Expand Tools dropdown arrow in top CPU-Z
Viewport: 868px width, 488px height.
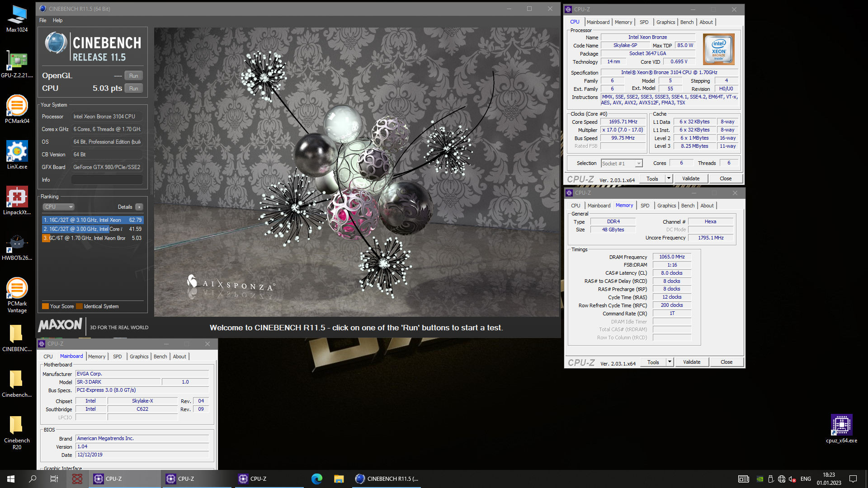point(669,178)
